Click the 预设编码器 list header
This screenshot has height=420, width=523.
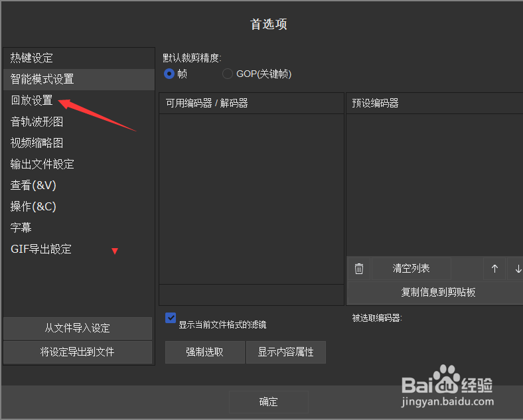click(435, 104)
